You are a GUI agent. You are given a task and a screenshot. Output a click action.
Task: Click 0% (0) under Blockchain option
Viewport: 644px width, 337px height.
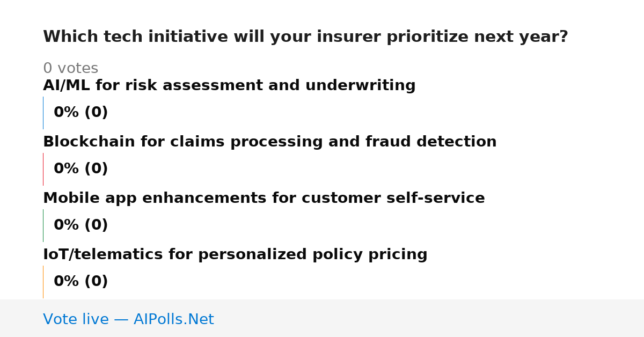coord(80,169)
